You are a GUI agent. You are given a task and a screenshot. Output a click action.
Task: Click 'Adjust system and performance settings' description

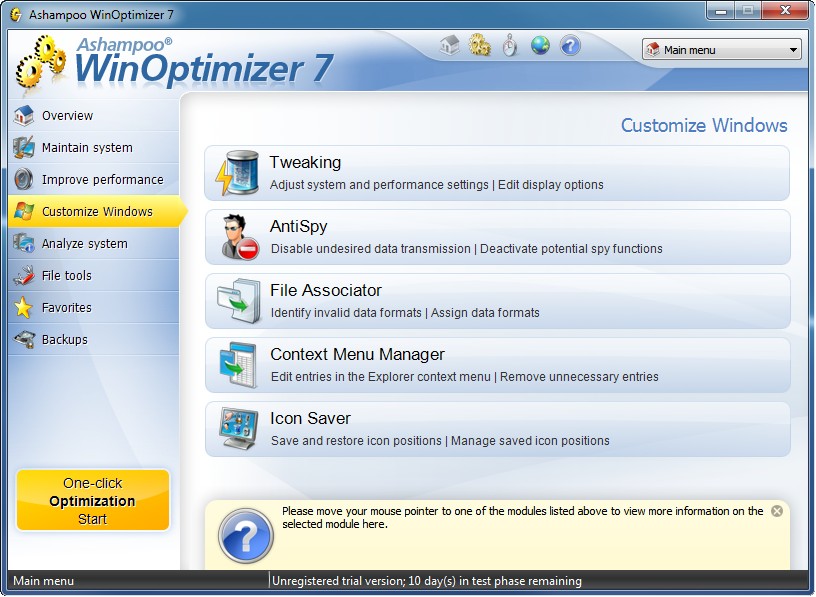click(379, 185)
